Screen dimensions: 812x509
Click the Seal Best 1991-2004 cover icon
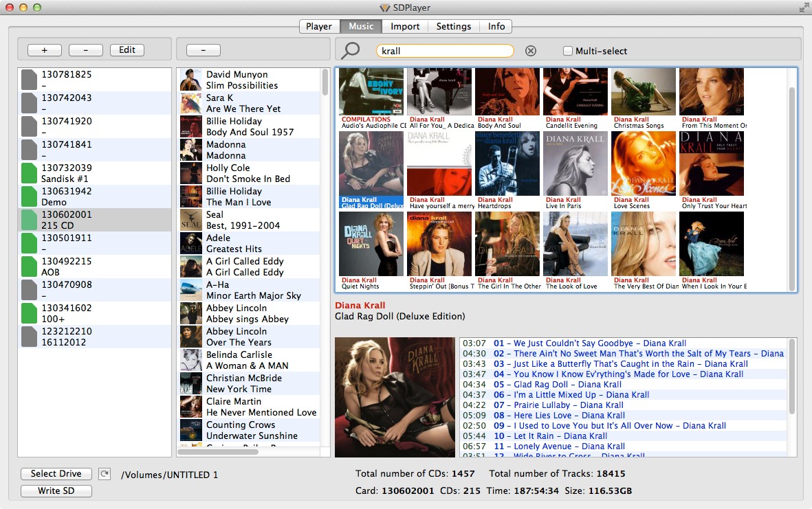tap(190, 220)
